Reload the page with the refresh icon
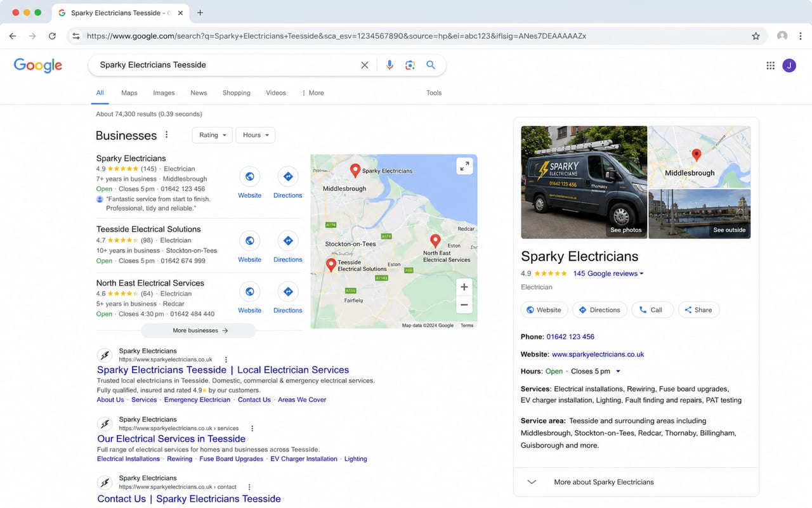Viewport: 812px width, 508px height. point(52,36)
